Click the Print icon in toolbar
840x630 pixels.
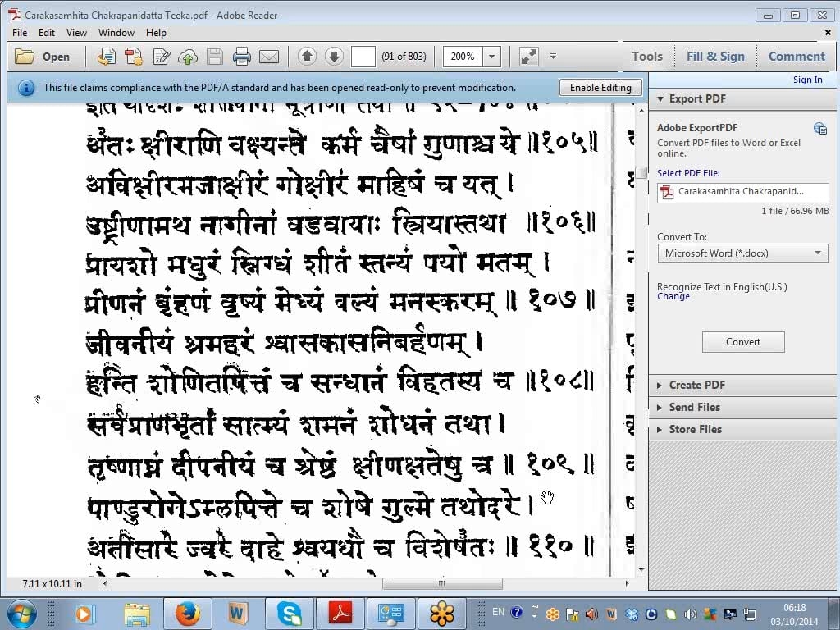click(x=241, y=57)
